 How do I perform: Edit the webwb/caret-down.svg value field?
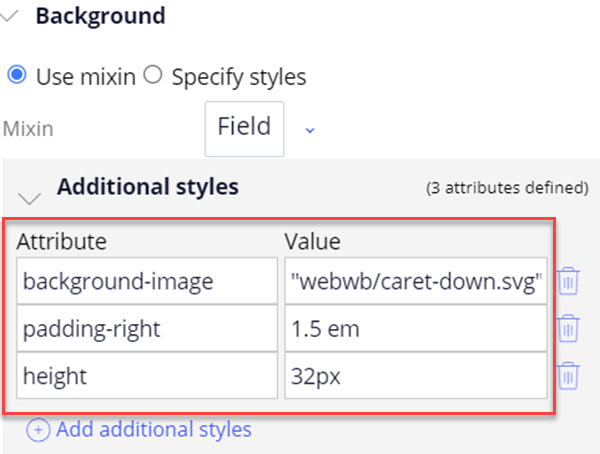point(416,281)
